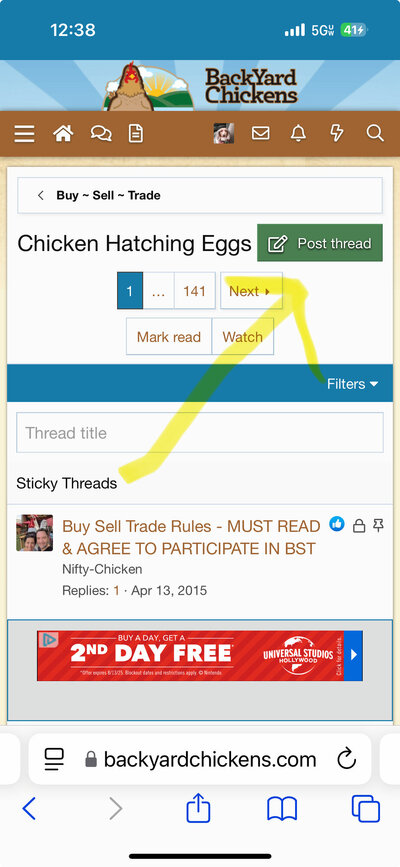Open the user profile avatar menu
This screenshot has width=400, height=867.
pos(224,133)
